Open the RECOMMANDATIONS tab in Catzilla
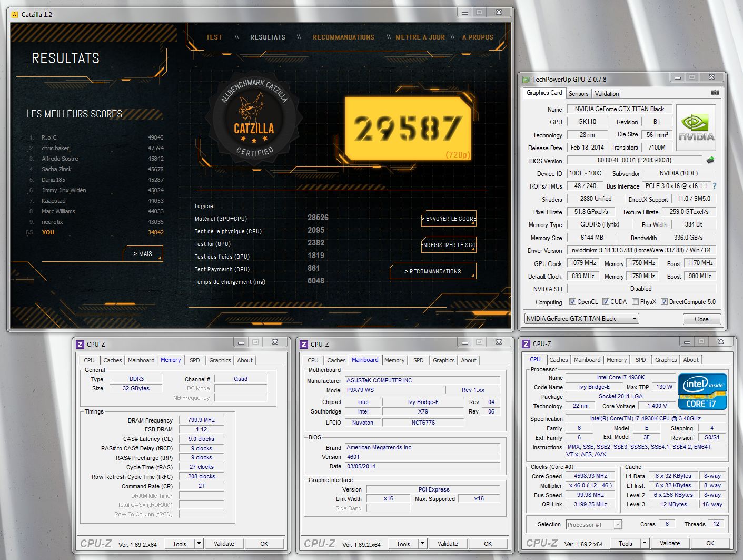Screen dimensions: 743x560 (x=343, y=37)
